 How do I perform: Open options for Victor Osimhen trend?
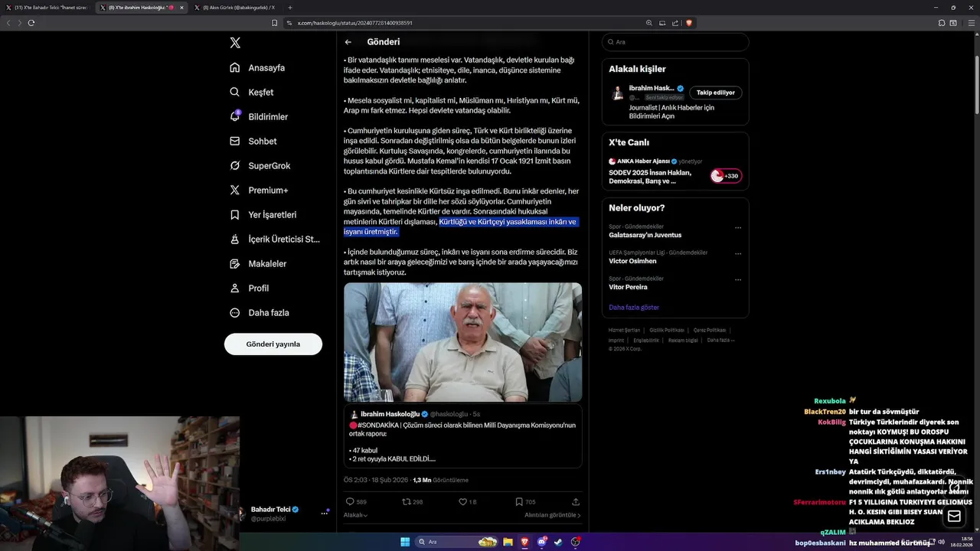tap(738, 253)
